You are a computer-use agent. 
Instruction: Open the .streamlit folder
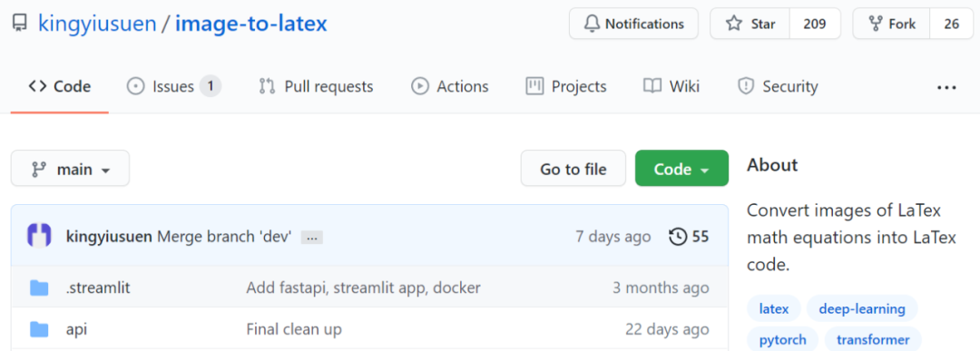tap(98, 288)
